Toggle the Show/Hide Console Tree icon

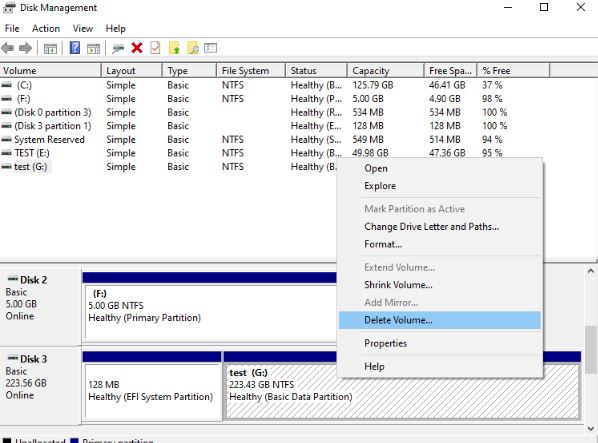click(50, 48)
